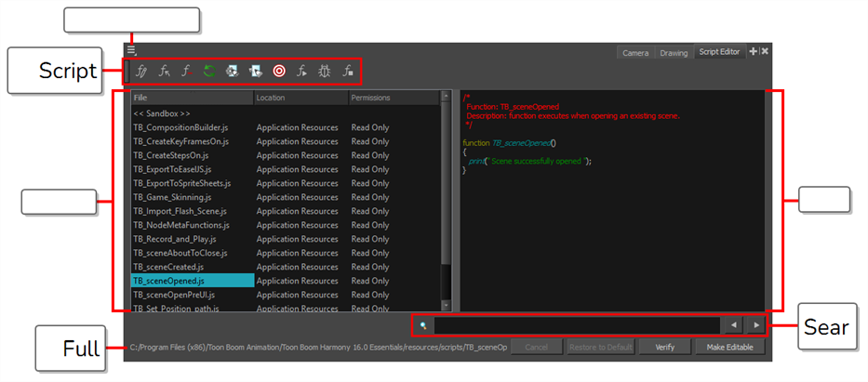The width and height of the screenshot is (868, 382).
Task: Click the Import Script icon
Action: click(166, 71)
